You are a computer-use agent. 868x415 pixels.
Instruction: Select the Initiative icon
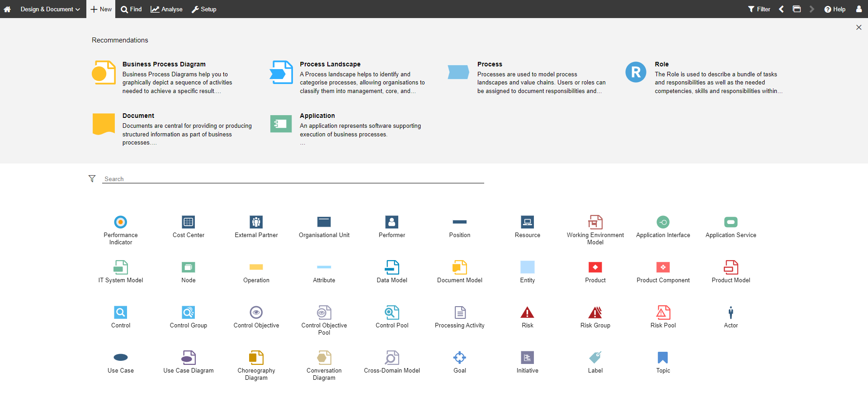click(528, 357)
